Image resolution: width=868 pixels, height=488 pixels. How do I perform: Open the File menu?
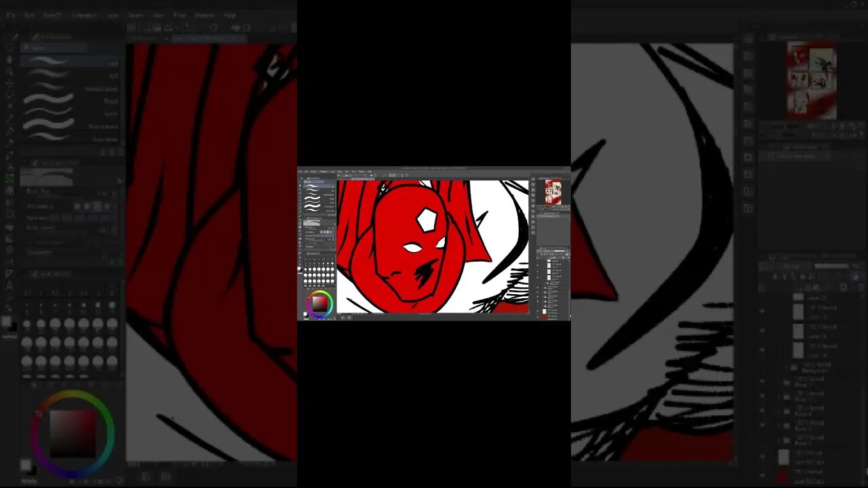pyautogui.click(x=10, y=15)
